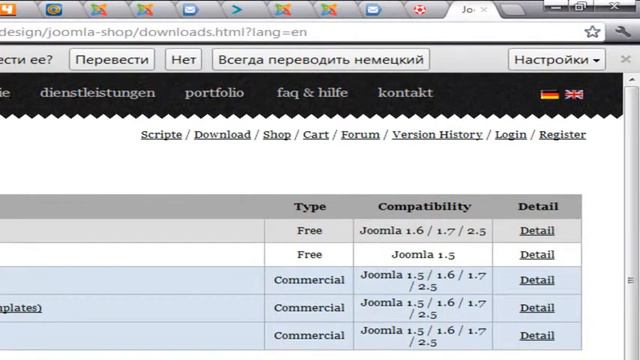Switch to the blue circle icon tab
Screen dimensions: 640x360
[53, 9]
